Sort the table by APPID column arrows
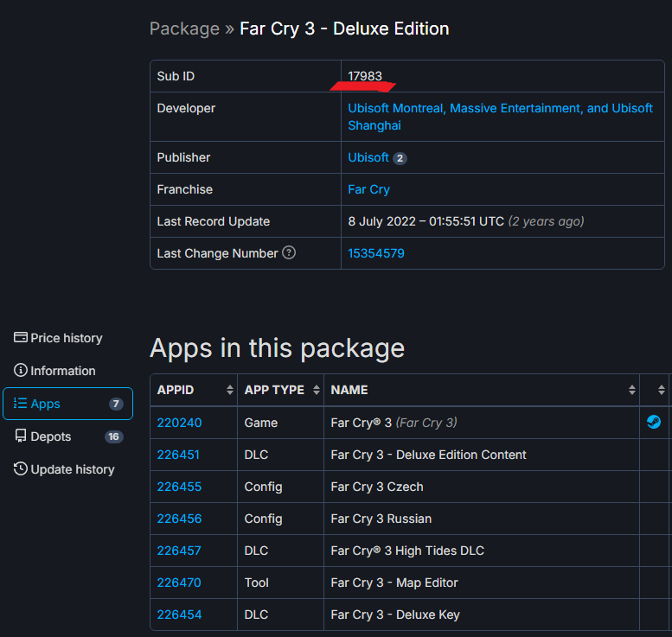The width and height of the screenshot is (672, 637). [230, 390]
